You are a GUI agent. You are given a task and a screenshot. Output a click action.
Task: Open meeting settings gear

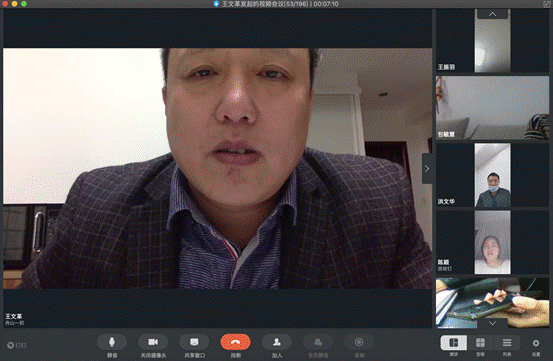tap(536, 343)
